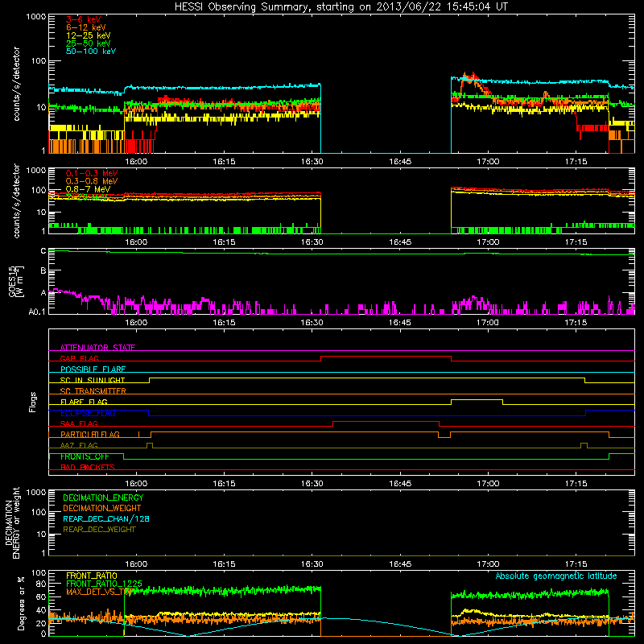Click the 25-50 keV legend label
Viewport: 644px width, 644px height.
point(88,43)
